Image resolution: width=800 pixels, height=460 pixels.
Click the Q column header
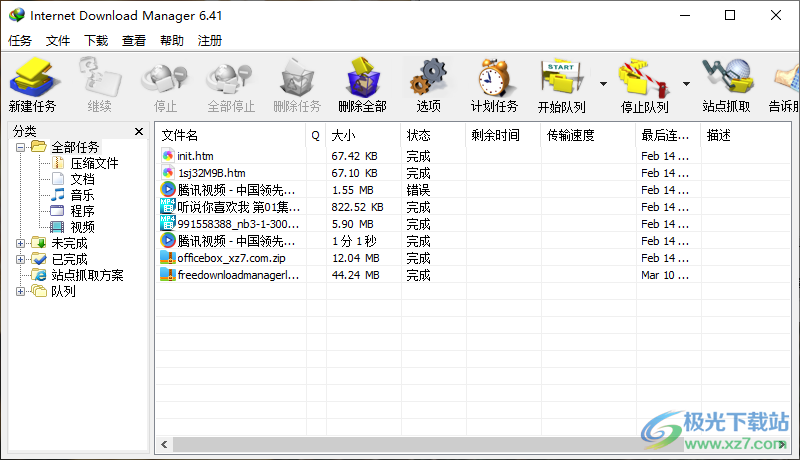[x=316, y=135]
